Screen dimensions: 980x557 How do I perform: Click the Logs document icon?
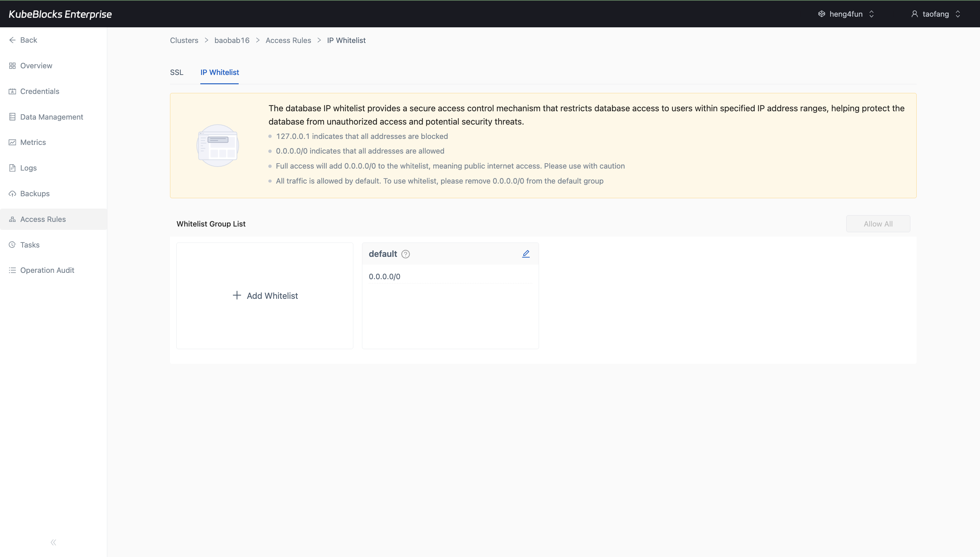pyautogui.click(x=12, y=168)
